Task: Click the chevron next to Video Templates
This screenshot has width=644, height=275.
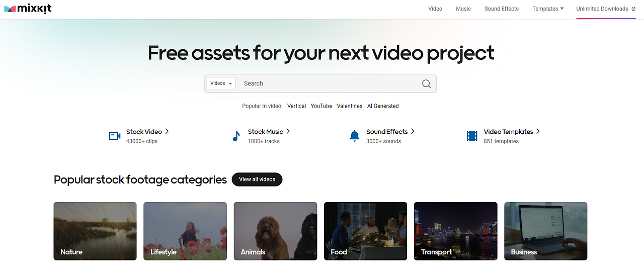Action: pos(538,131)
